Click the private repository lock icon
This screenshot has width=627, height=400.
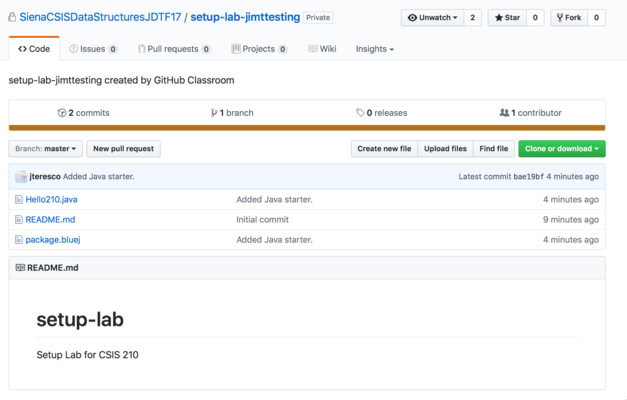point(12,17)
